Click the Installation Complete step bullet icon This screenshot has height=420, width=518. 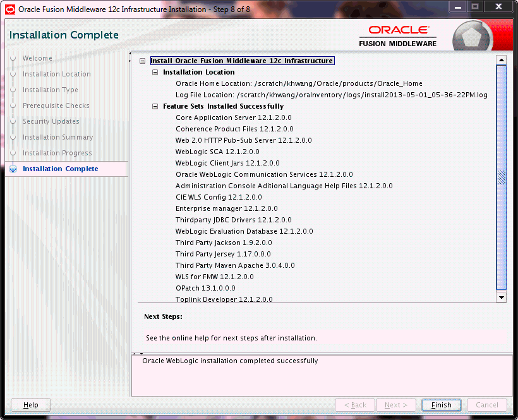point(13,169)
